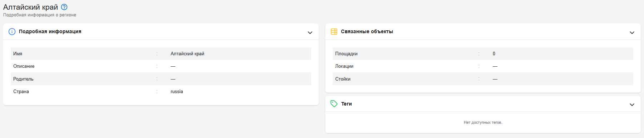
Task: Click the info icon in Подробная информация header
Action: (x=12, y=32)
